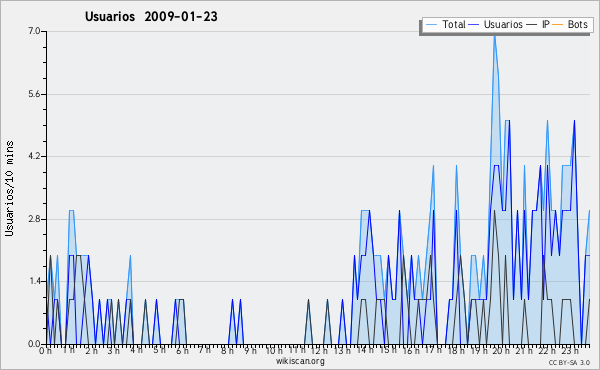The height and width of the screenshot is (370, 600).
Task: Click the '0 h' x-axis tick label
Action: [46, 350]
